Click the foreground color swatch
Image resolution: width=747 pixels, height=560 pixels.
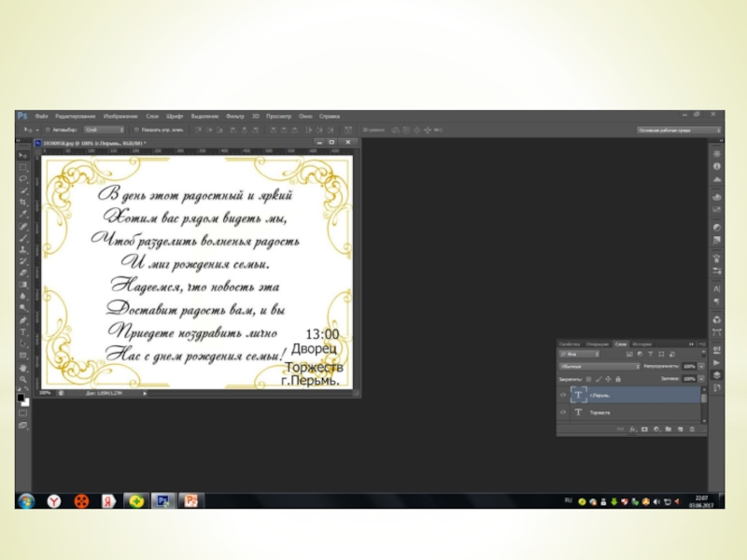tap(21, 397)
